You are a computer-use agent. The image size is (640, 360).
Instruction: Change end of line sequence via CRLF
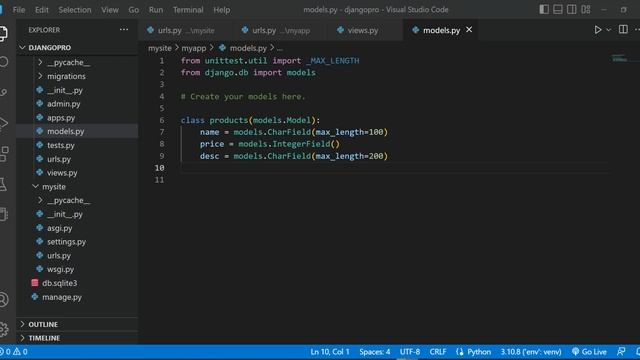(x=438, y=352)
